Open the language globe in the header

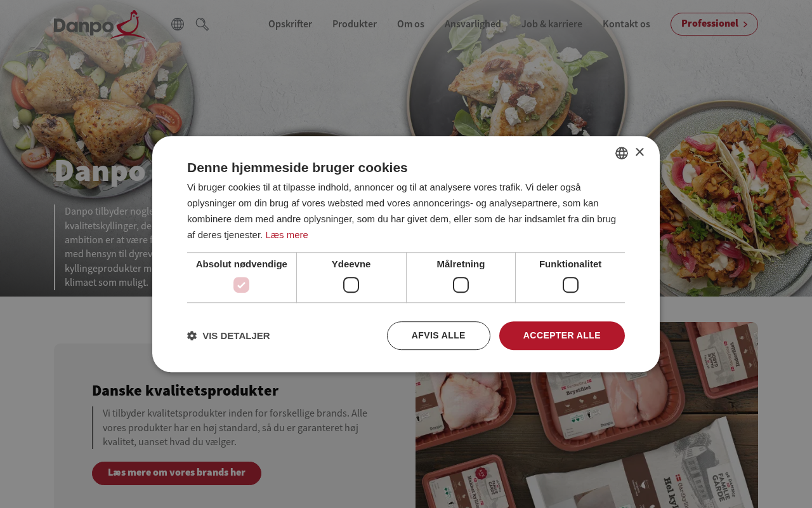point(178,24)
